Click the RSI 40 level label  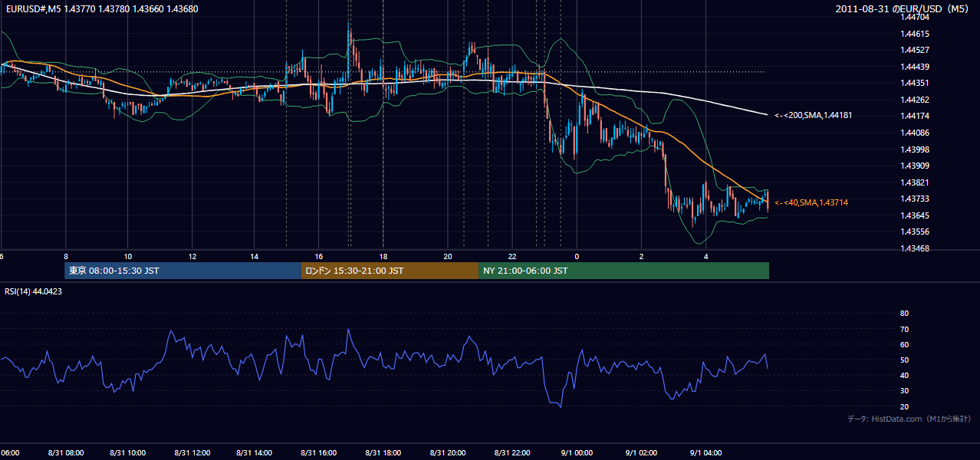tap(904, 375)
